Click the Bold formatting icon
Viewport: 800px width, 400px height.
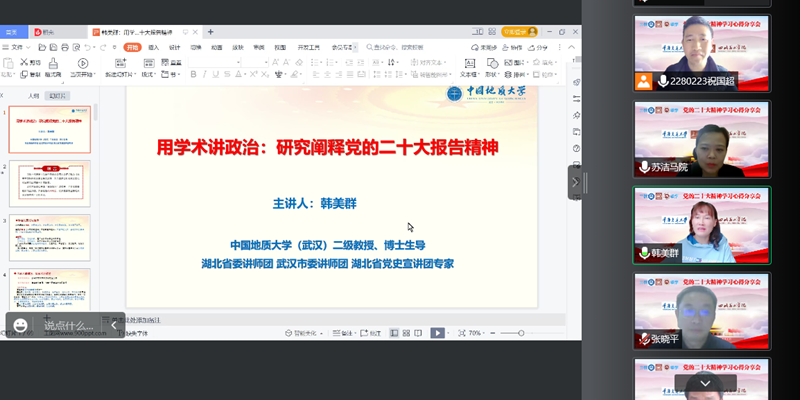[x=193, y=74]
